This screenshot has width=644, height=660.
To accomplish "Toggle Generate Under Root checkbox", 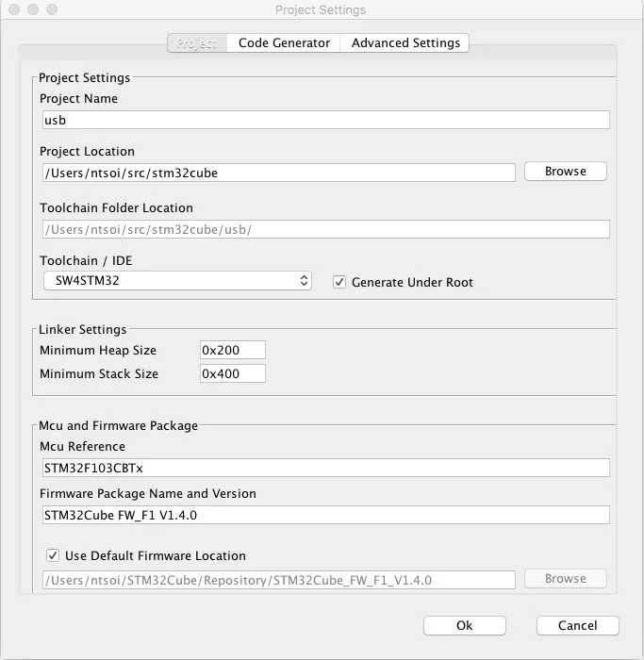I will (340, 282).
